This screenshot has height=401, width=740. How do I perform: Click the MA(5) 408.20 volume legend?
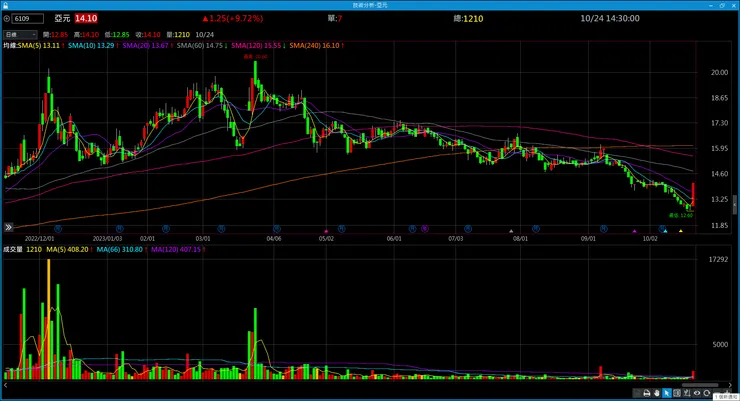67,249
